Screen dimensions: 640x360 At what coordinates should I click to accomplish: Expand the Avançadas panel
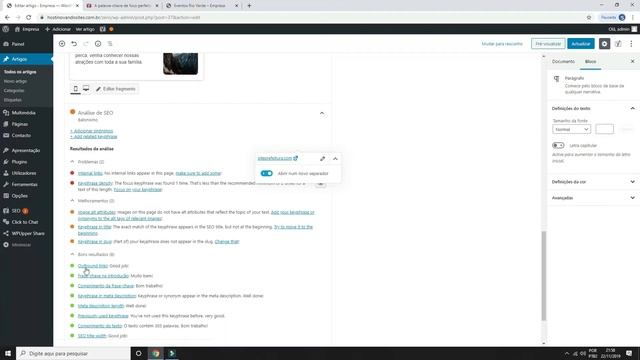(x=632, y=198)
